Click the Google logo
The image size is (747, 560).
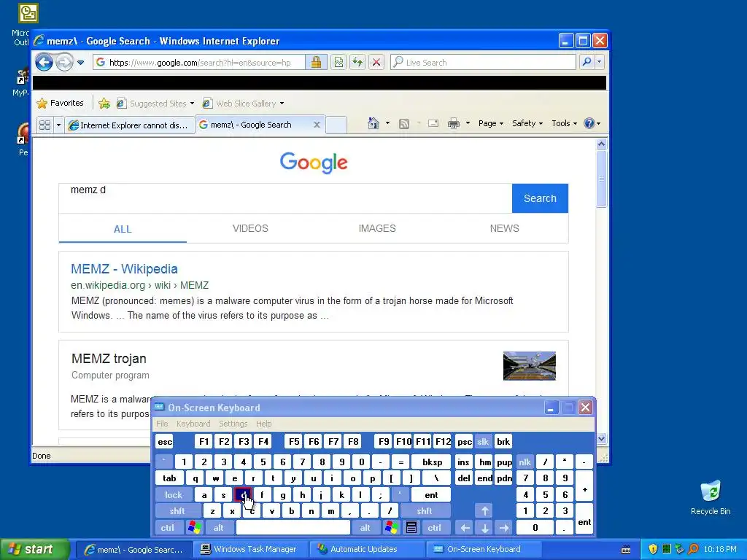[x=314, y=163]
